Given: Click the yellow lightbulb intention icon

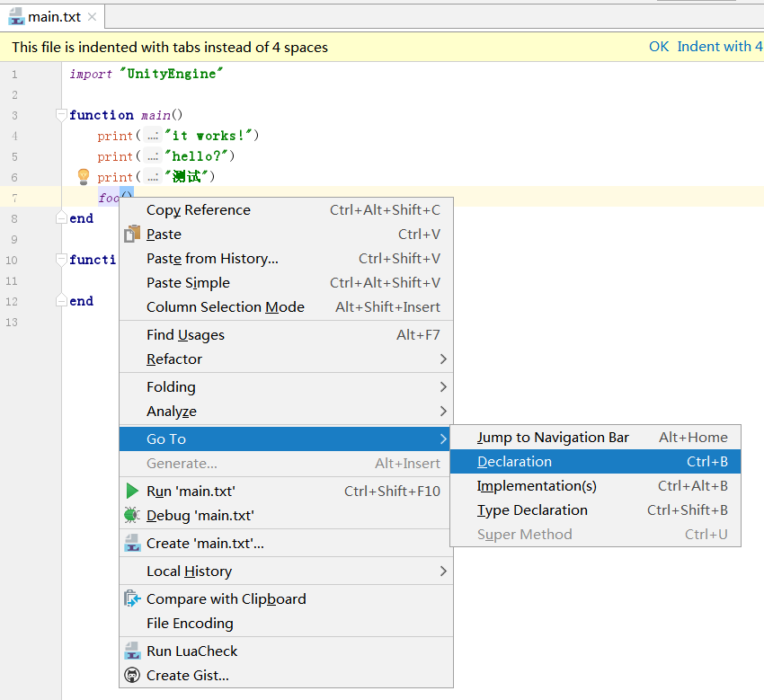Looking at the screenshot, I should point(84,176).
